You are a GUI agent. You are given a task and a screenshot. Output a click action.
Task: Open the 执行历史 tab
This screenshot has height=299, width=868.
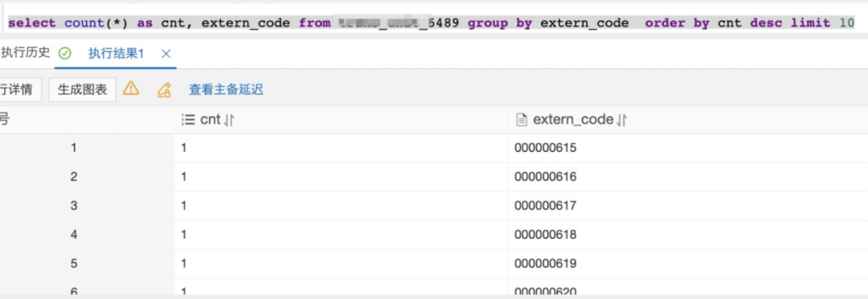tap(25, 53)
